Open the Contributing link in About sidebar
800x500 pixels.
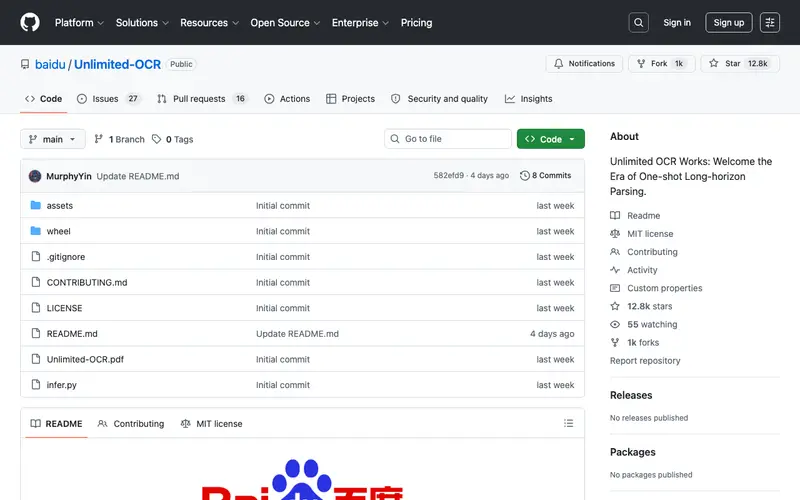[x=652, y=252]
